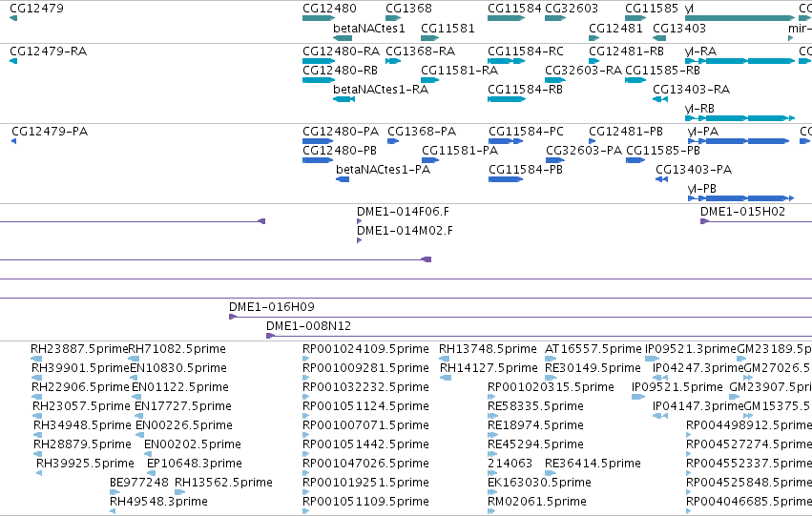Select the BE977248 EST label
812x516 pixels.
[x=138, y=483]
